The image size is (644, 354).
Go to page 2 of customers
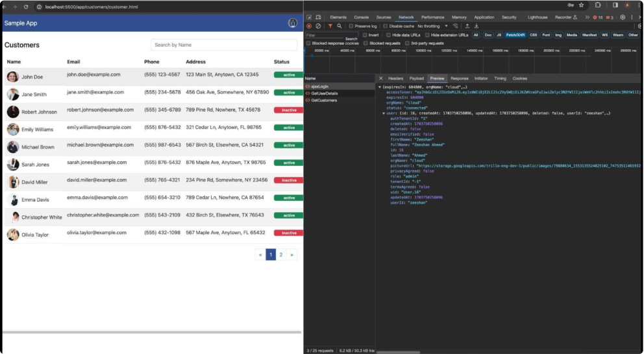point(281,255)
